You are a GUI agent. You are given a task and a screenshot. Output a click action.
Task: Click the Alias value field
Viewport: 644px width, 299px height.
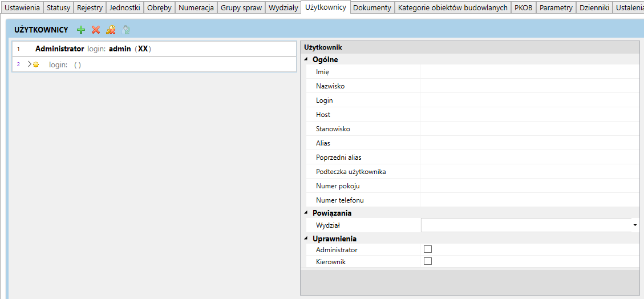tap(530, 143)
